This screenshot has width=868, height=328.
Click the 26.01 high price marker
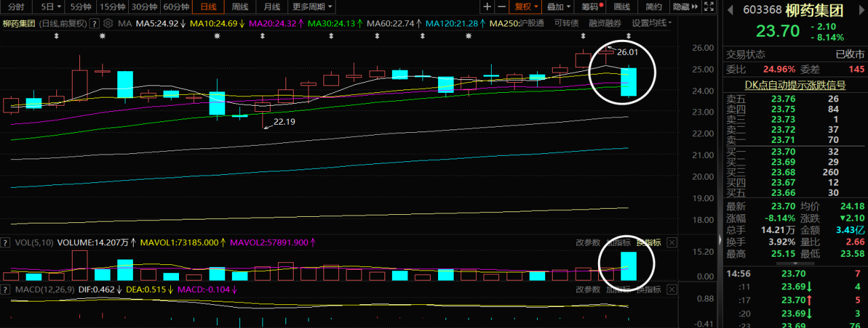click(627, 52)
